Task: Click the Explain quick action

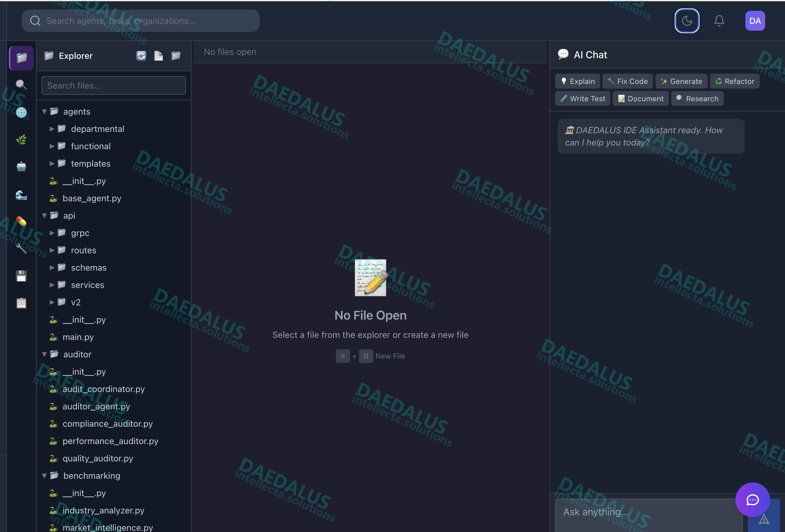Action: point(577,81)
